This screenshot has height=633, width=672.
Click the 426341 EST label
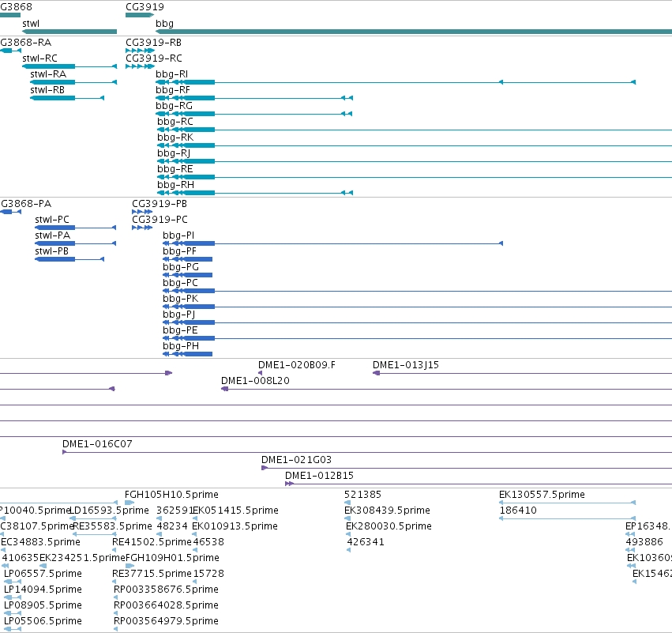(x=366, y=542)
